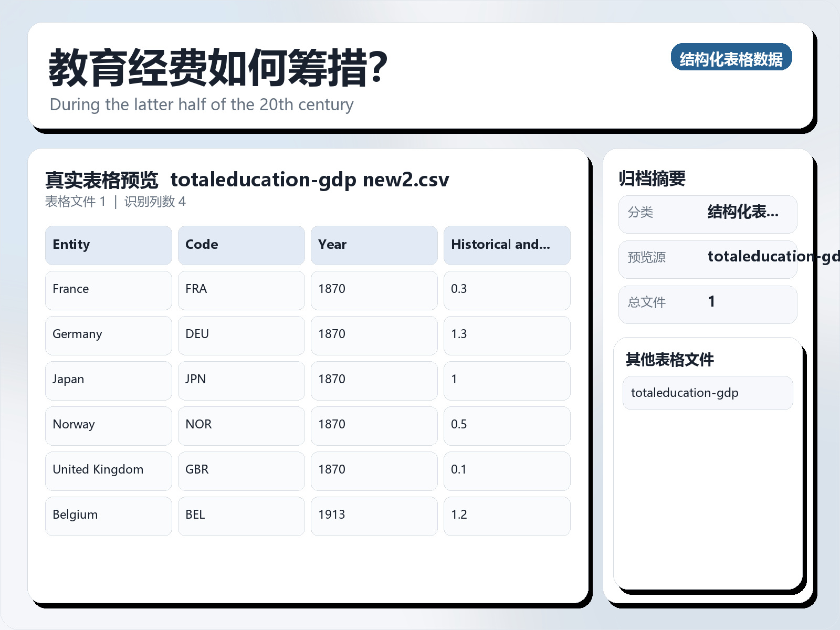Click the 总文件 count value 1

click(x=712, y=302)
